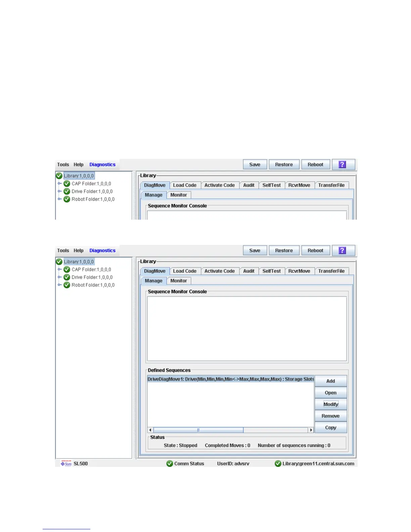The height and width of the screenshot is (532, 411).
Task: Switch to the Load Code tab in lower screenshot
Action: point(185,271)
